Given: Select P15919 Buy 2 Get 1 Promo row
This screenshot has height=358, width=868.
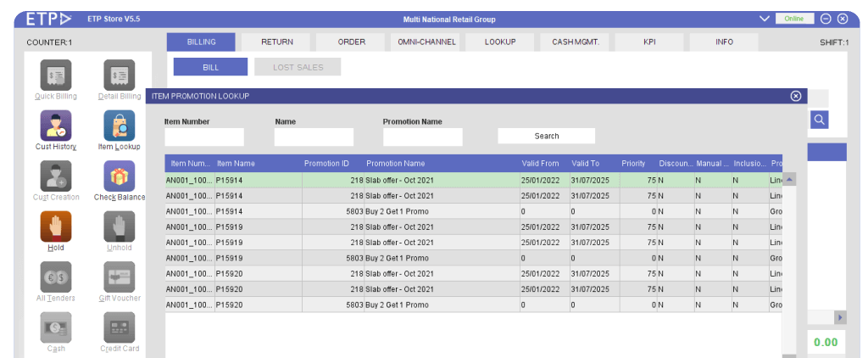Looking at the screenshot, I should tap(473, 258).
